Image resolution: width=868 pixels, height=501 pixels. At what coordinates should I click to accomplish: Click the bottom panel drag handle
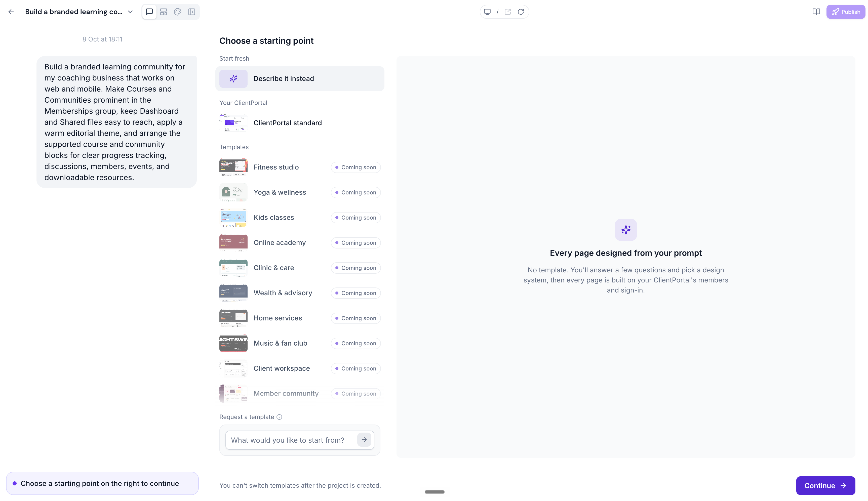pos(434,492)
